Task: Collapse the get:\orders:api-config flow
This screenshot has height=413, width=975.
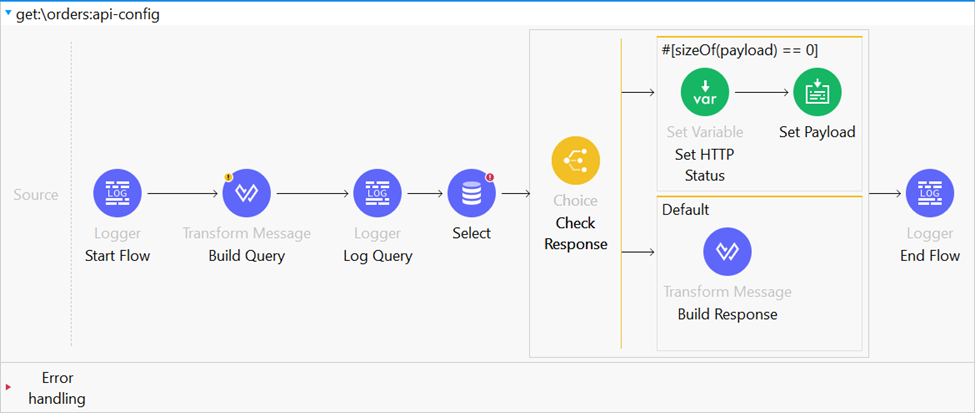Action: pyautogui.click(x=9, y=14)
